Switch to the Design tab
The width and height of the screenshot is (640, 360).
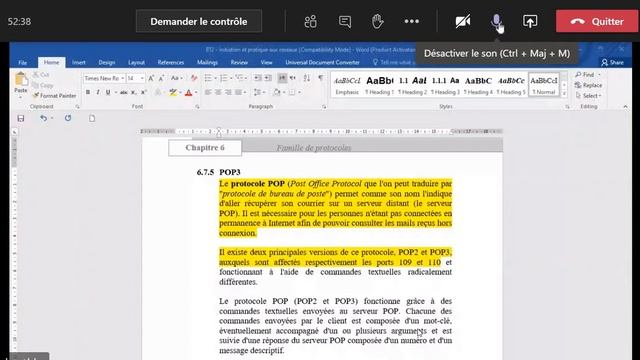click(107, 62)
